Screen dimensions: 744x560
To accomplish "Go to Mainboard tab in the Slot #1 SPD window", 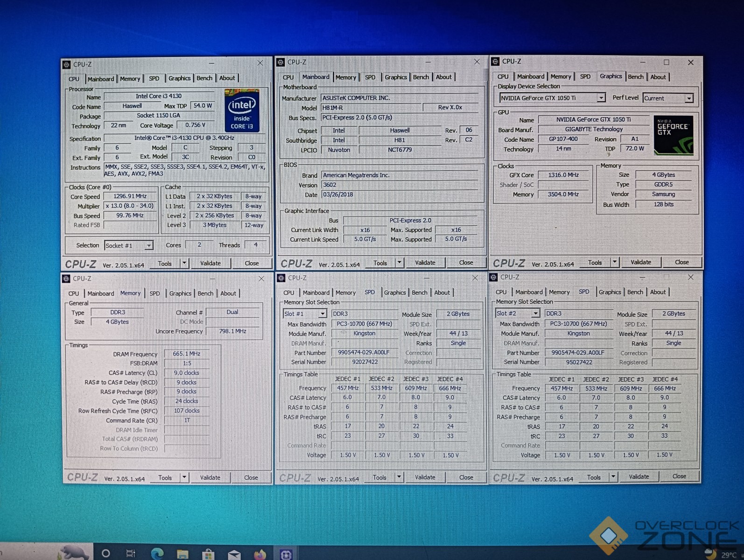I will coord(316,293).
